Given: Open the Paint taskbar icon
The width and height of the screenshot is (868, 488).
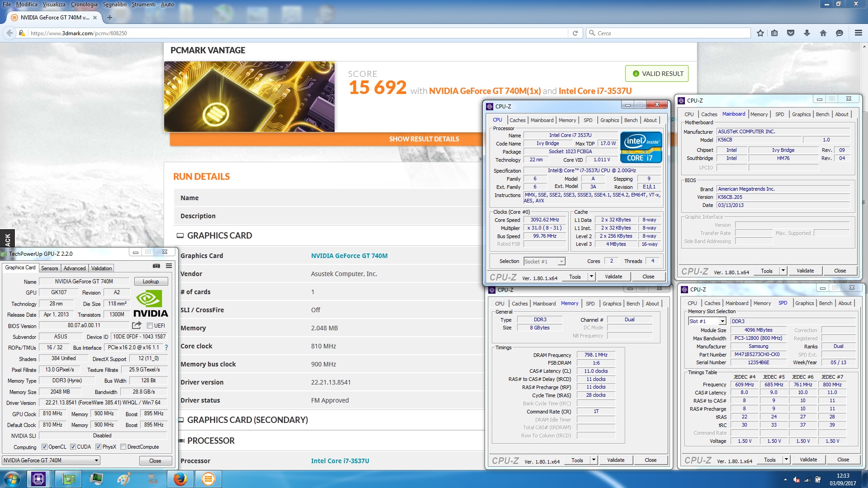Looking at the screenshot, I should (x=124, y=479).
